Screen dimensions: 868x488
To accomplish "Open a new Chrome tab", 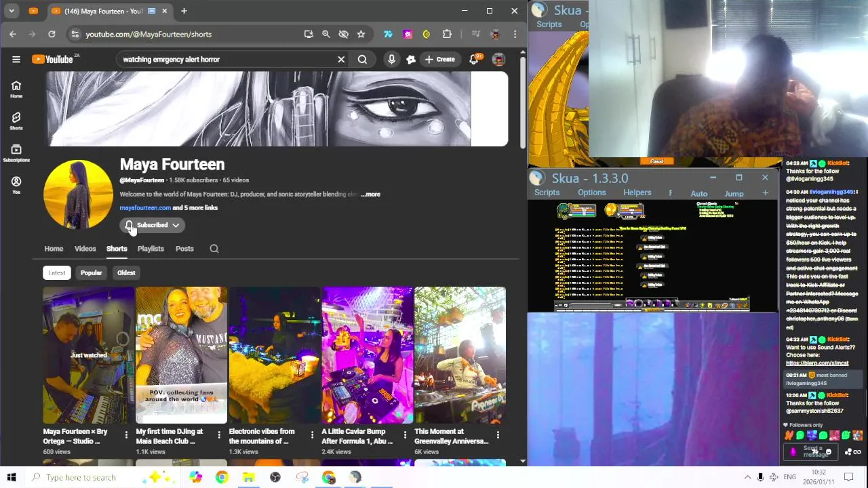I will point(184,11).
